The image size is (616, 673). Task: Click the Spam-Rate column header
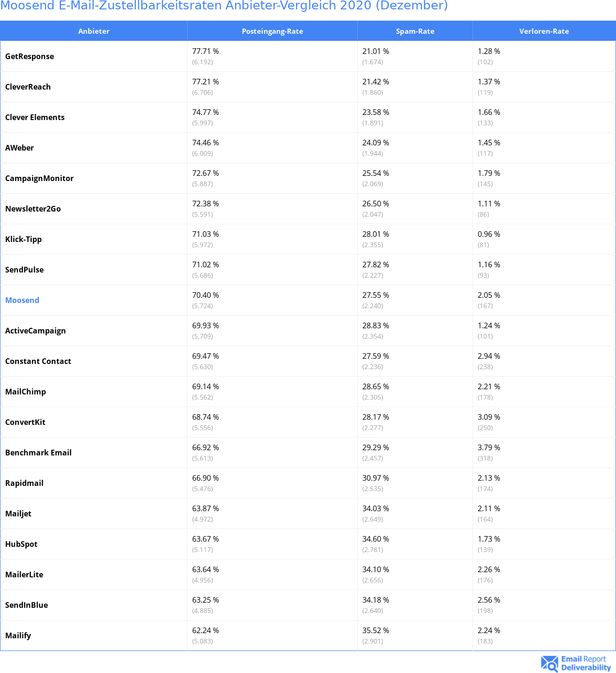415,31
